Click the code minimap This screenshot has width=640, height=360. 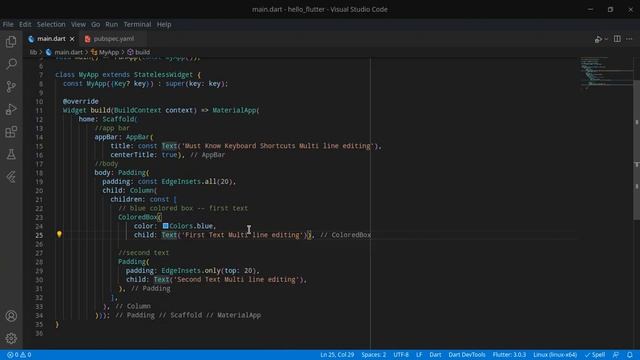606,73
